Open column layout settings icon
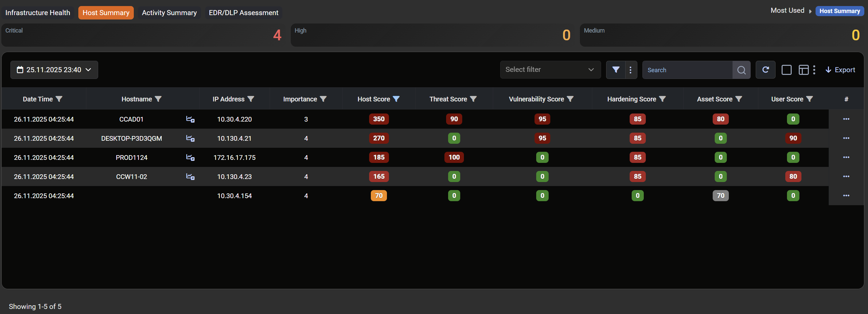The width and height of the screenshot is (868, 314). tap(803, 70)
